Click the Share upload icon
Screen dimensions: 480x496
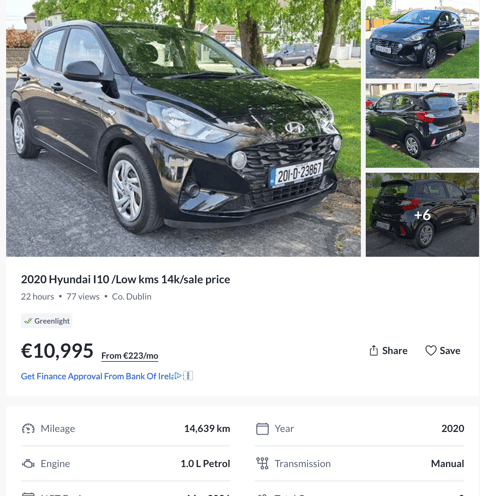[374, 350]
